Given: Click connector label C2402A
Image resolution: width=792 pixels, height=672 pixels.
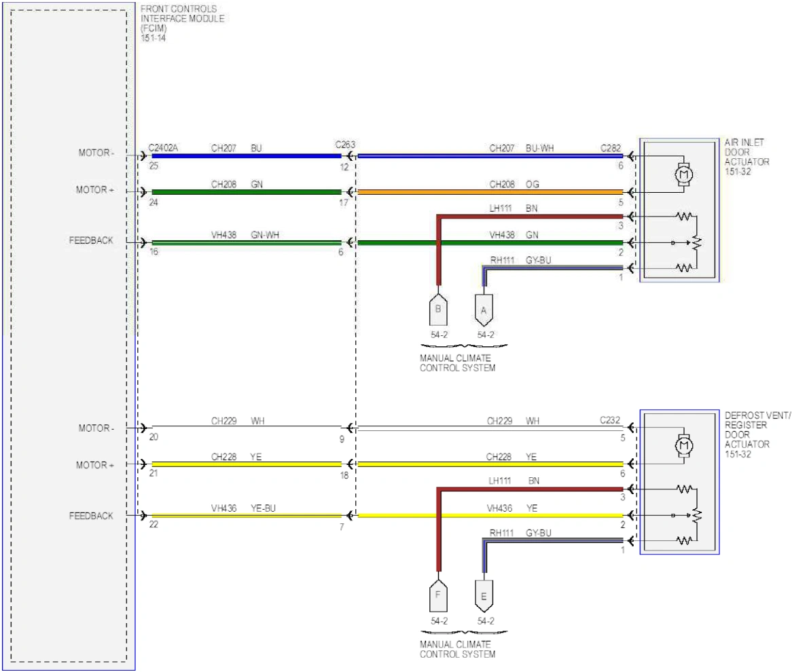Looking at the screenshot, I should pyautogui.click(x=162, y=147).
